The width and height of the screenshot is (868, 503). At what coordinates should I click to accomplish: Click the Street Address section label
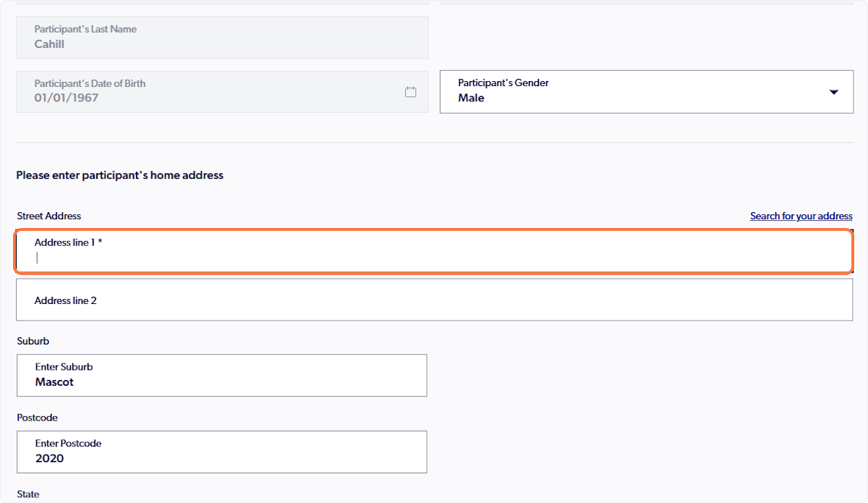point(49,216)
